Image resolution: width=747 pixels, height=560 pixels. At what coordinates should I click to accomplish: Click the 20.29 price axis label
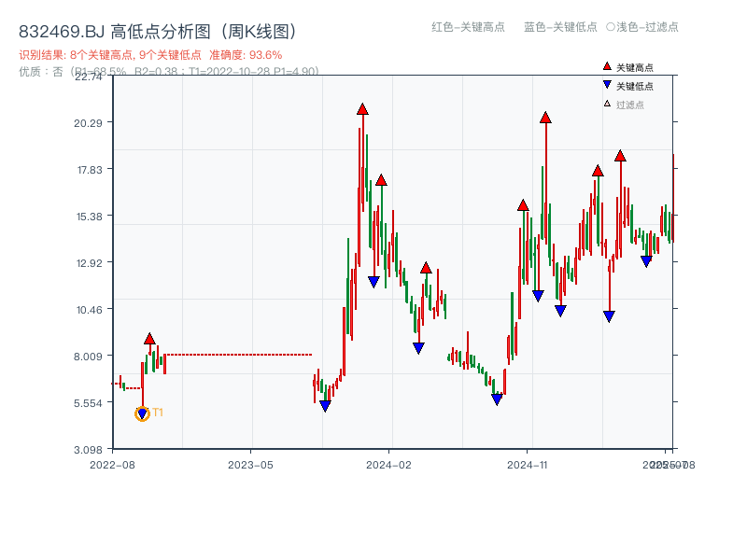(88, 123)
